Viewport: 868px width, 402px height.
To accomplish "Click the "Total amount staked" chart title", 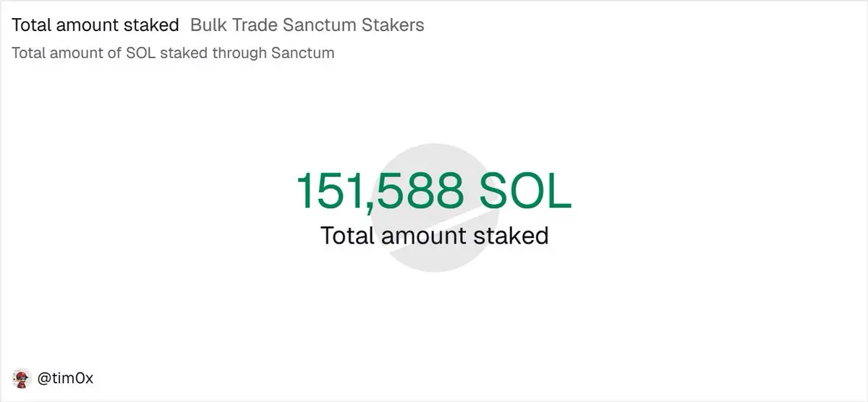I will coord(95,25).
